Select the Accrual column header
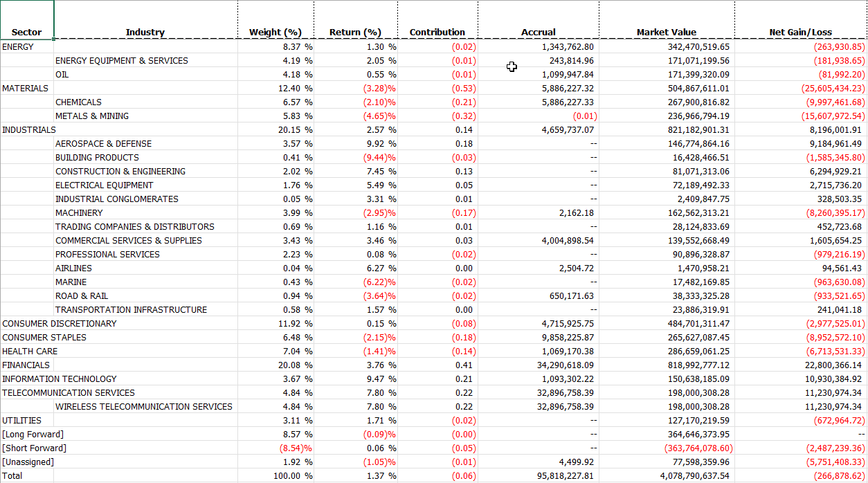This screenshot has height=483, width=868. [x=538, y=32]
